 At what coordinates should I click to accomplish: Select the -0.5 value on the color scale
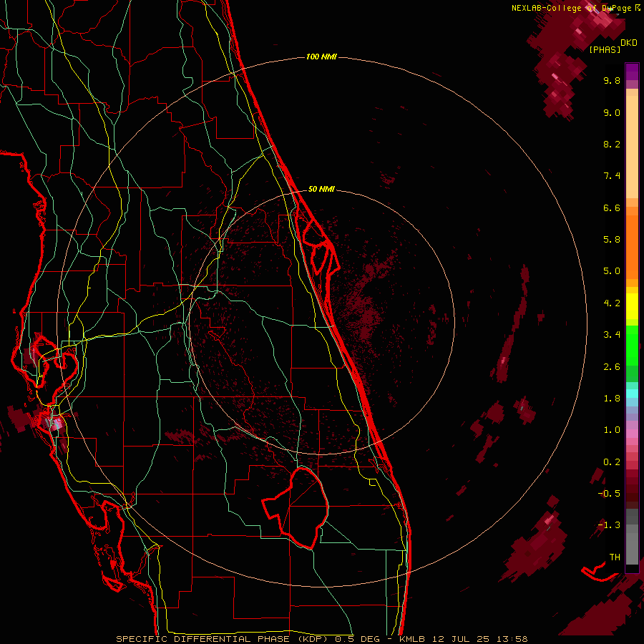pos(609,494)
